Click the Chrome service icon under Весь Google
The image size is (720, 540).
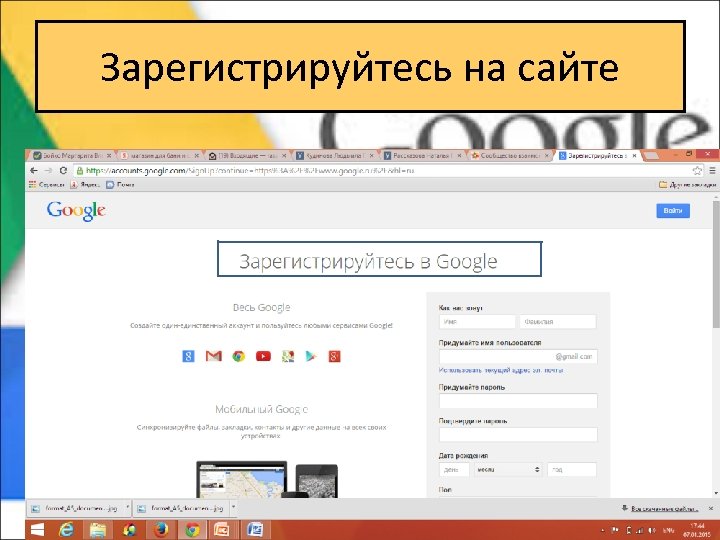point(238,356)
